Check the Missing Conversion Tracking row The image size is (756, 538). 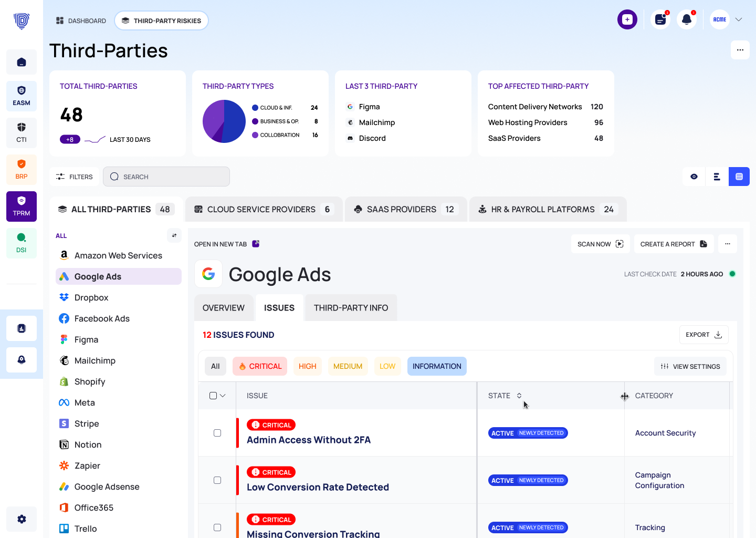tap(217, 527)
